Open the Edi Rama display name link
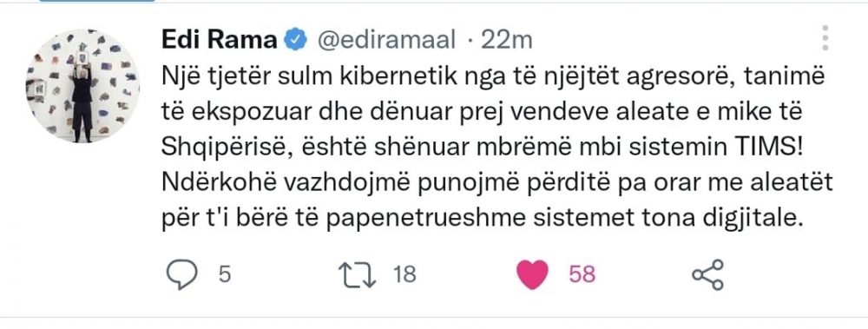This screenshot has width=868, height=329. click(220, 40)
